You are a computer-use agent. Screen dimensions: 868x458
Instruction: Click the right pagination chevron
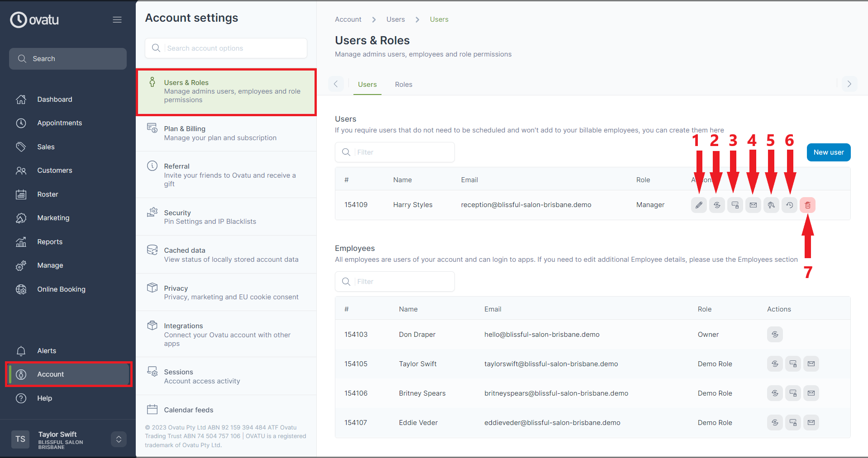point(849,84)
